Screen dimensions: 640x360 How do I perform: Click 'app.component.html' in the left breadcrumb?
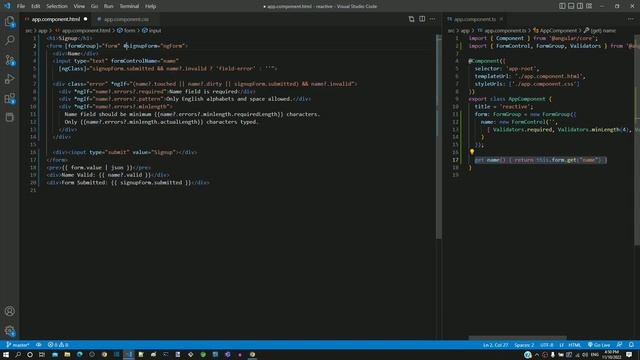point(86,31)
